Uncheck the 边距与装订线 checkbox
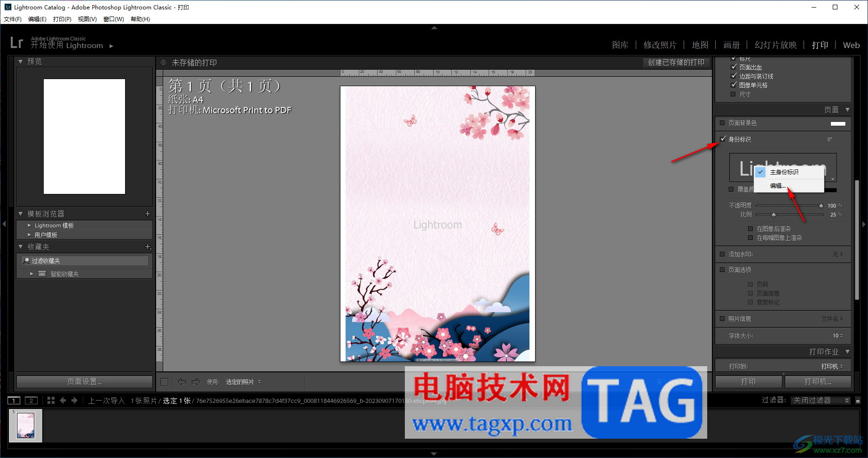 pos(734,76)
